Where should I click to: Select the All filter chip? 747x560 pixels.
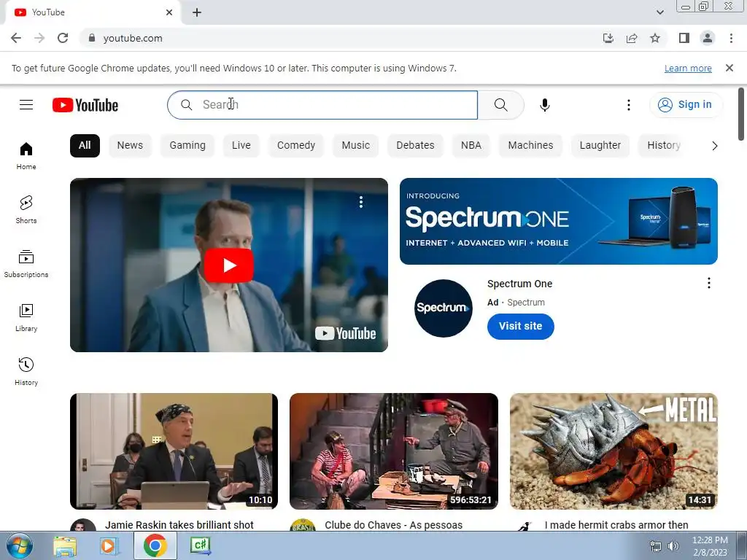[x=85, y=146]
